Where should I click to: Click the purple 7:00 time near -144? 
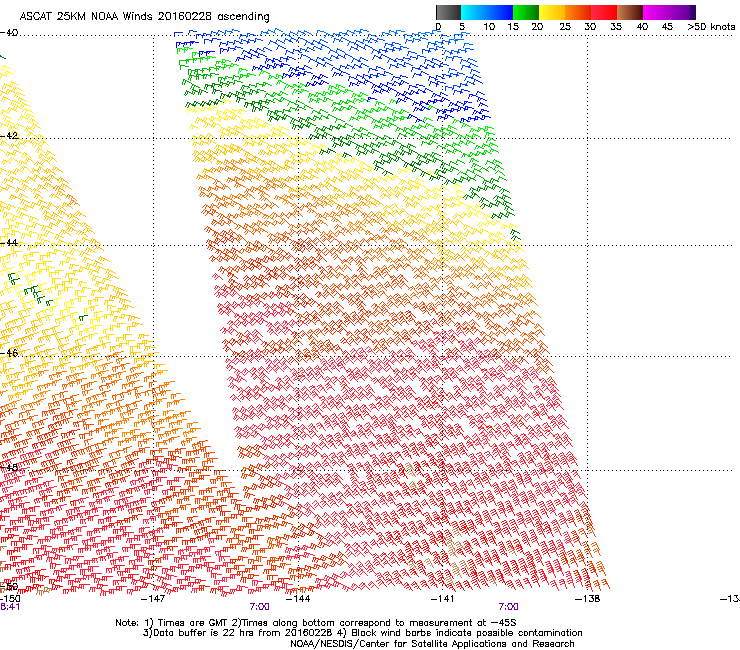(260, 607)
